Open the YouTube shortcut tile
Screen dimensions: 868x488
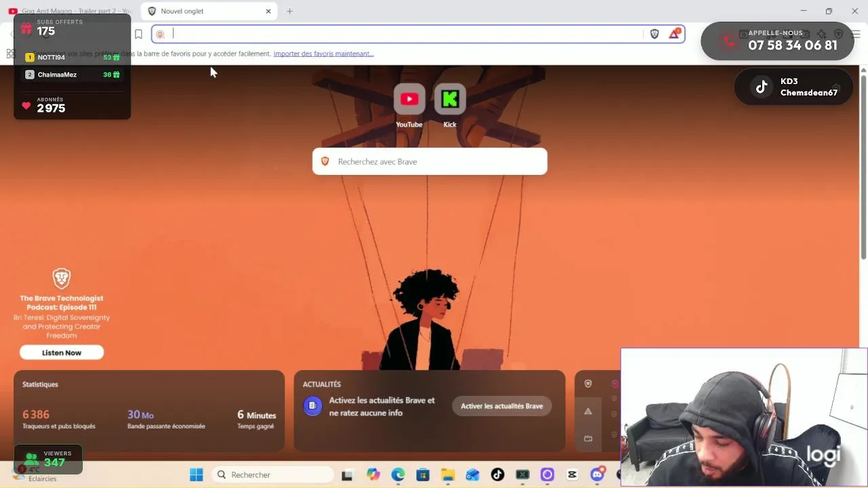(409, 100)
